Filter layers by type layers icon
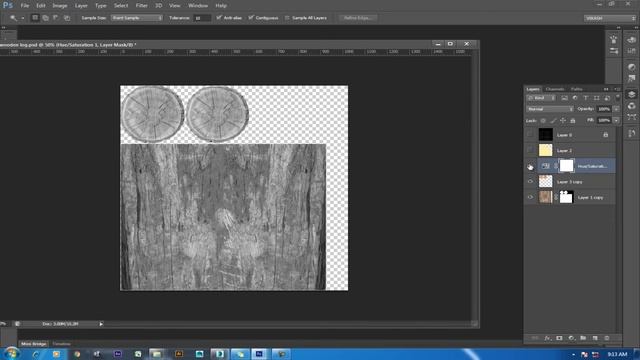The image size is (640, 360). pos(586,98)
